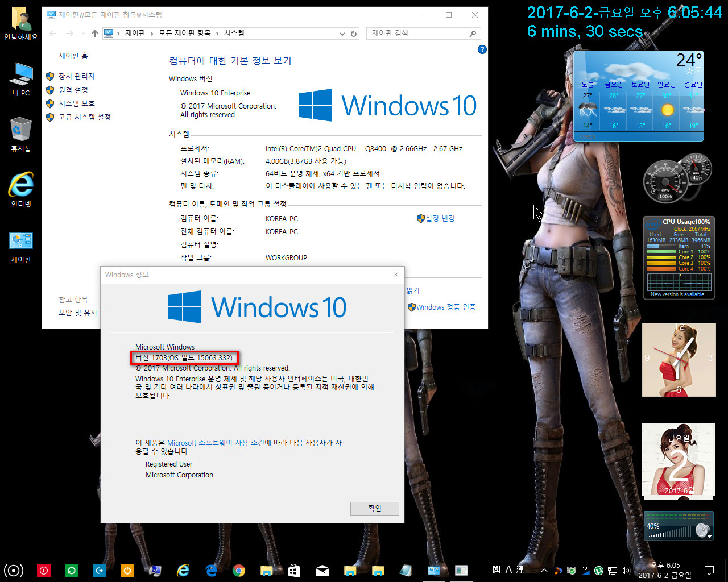Open the Action Center notification icon
The width and height of the screenshot is (728, 582).
click(x=709, y=570)
